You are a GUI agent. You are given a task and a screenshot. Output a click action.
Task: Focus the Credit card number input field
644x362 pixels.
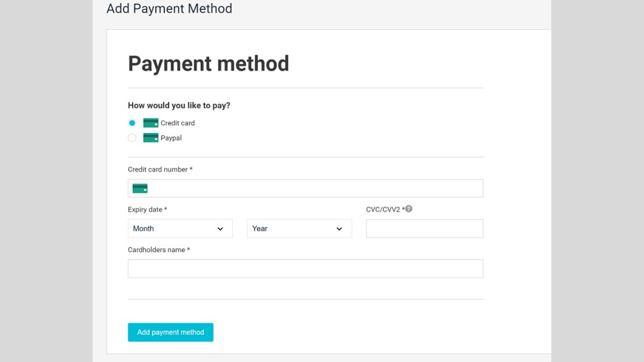click(314, 188)
